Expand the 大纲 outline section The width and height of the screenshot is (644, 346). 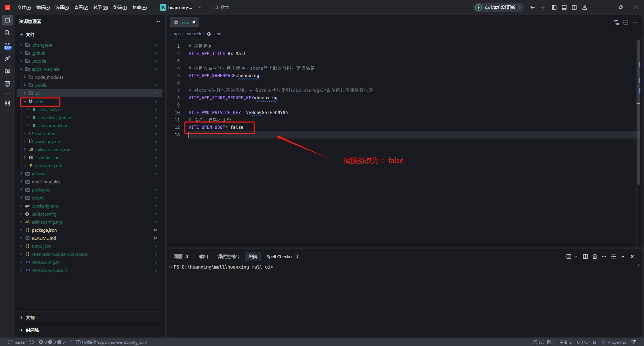(30, 318)
